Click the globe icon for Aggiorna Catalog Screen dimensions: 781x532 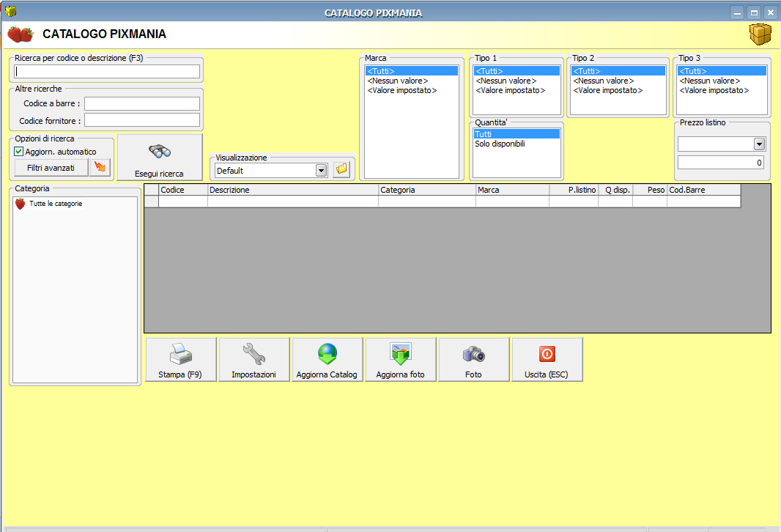(327, 354)
